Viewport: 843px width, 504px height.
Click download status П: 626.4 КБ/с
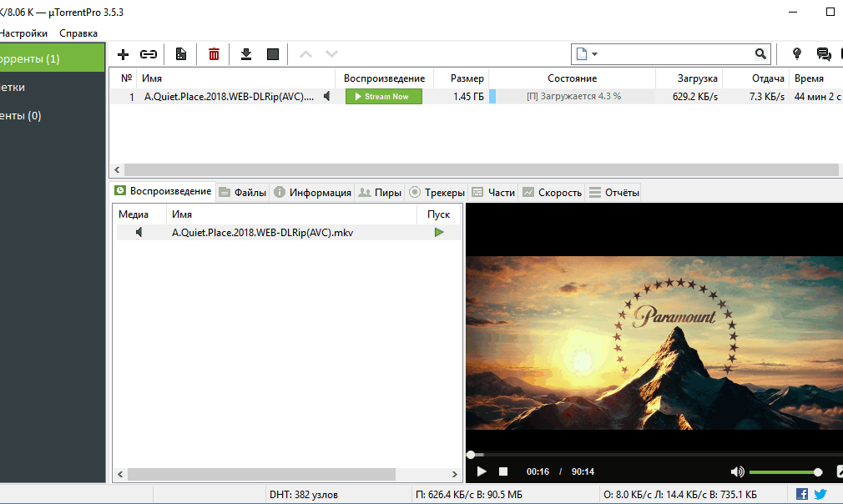[468, 494]
